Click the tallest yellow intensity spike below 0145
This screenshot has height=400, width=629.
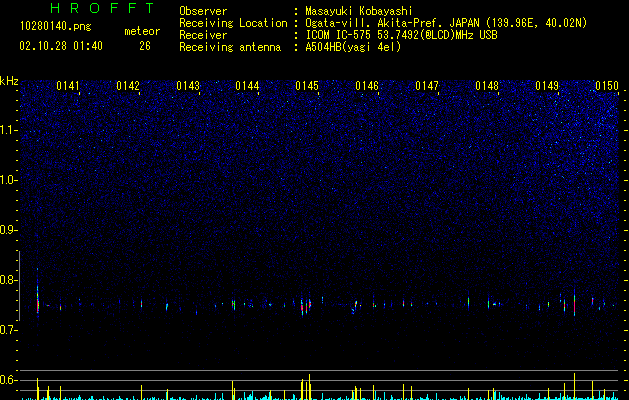(309, 387)
